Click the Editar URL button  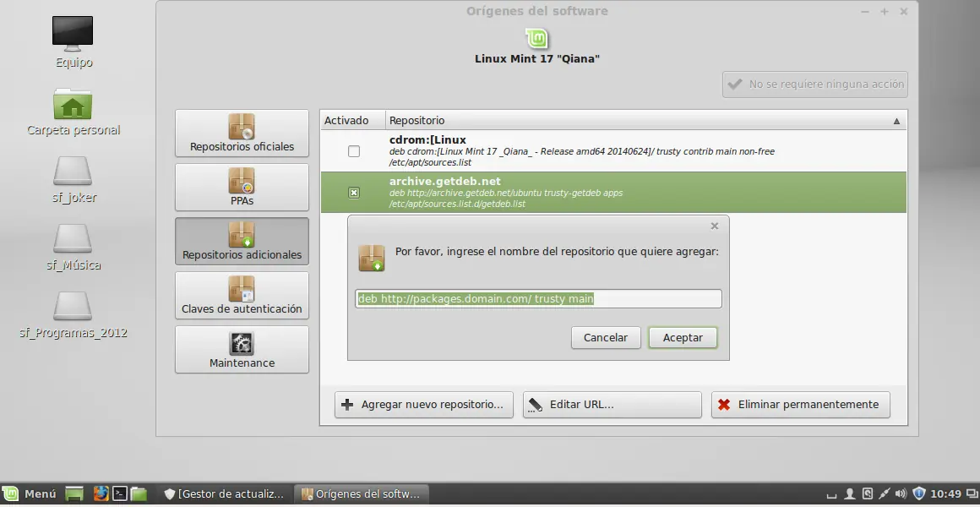tap(612, 405)
